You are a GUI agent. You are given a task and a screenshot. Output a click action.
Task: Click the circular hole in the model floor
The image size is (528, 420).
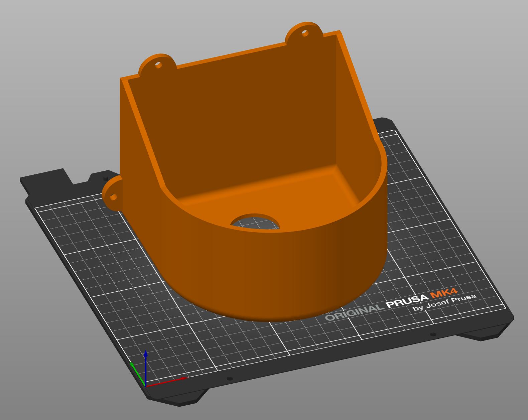tap(256, 222)
